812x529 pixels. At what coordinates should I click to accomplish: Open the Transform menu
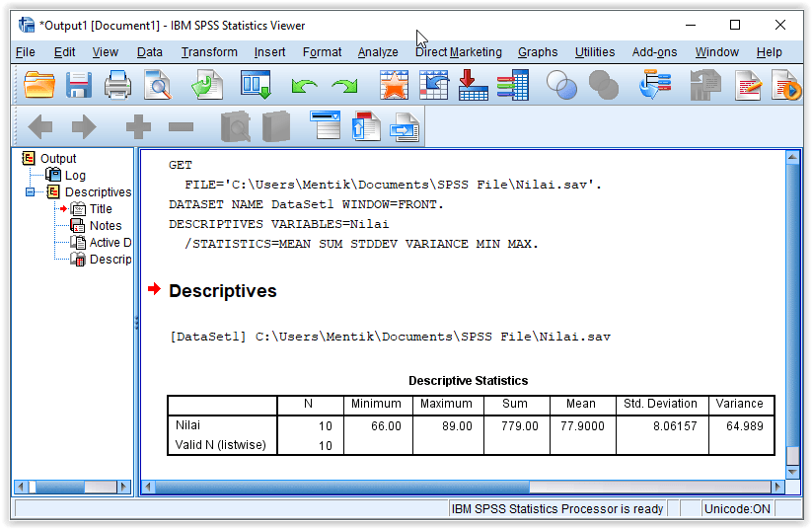click(209, 52)
